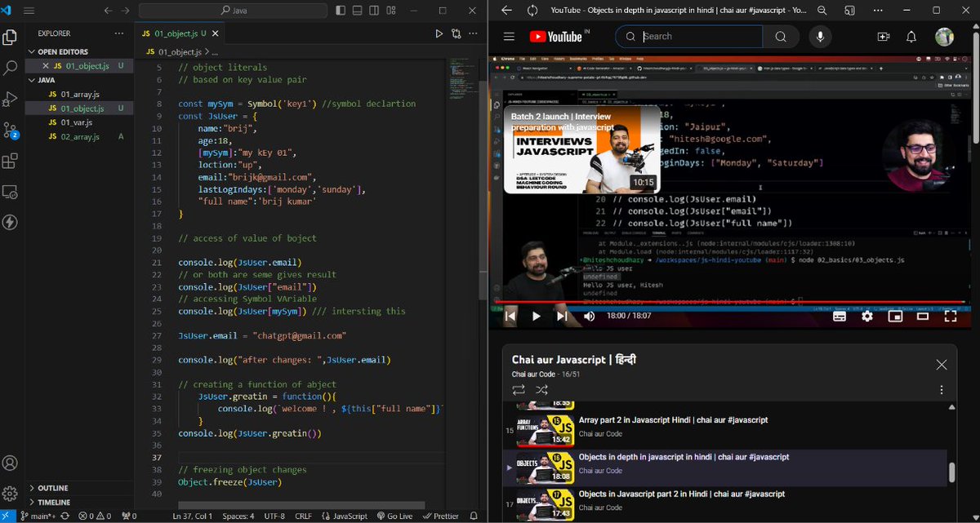This screenshot has width=980, height=523.
Task: Open YouTube player settings gear
Action: 867,317
